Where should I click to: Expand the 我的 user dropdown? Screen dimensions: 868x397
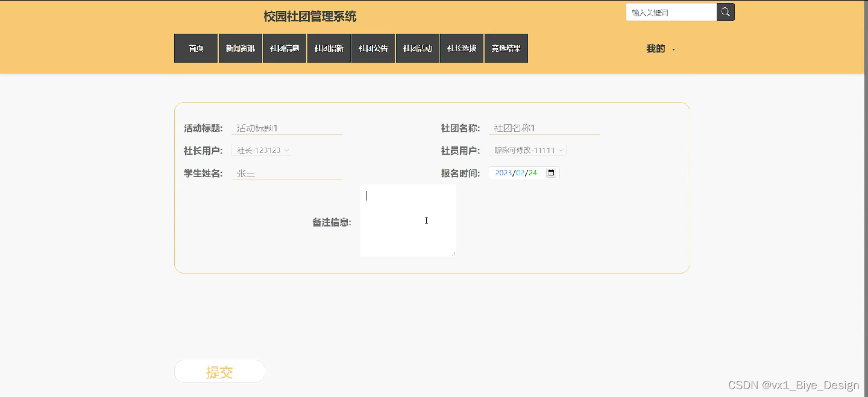pos(661,49)
